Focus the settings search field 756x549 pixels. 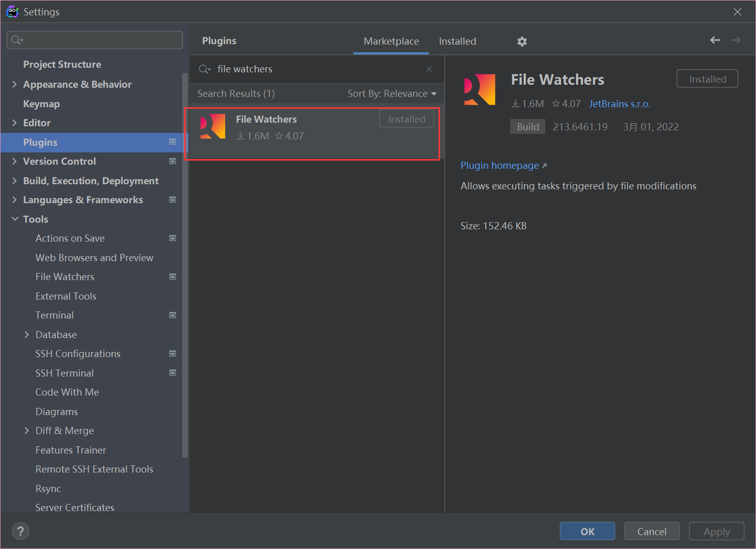pos(95,40)
